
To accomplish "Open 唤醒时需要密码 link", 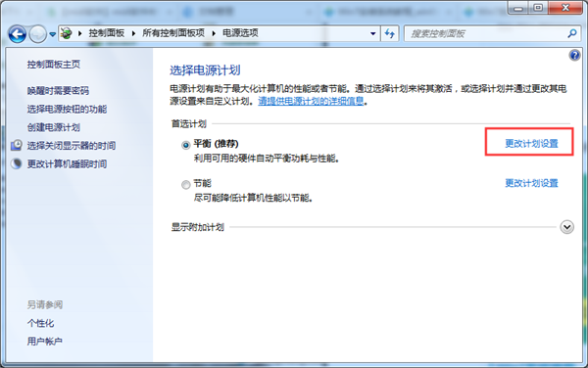I will [58, 91].
